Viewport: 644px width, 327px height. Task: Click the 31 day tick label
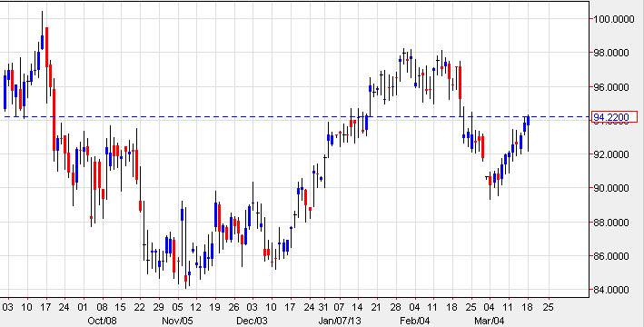[x=324, y=307]
